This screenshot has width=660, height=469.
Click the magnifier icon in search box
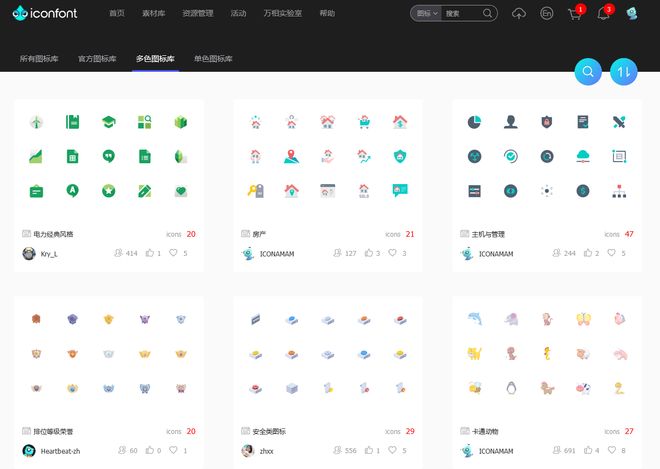tap(487, 13)
